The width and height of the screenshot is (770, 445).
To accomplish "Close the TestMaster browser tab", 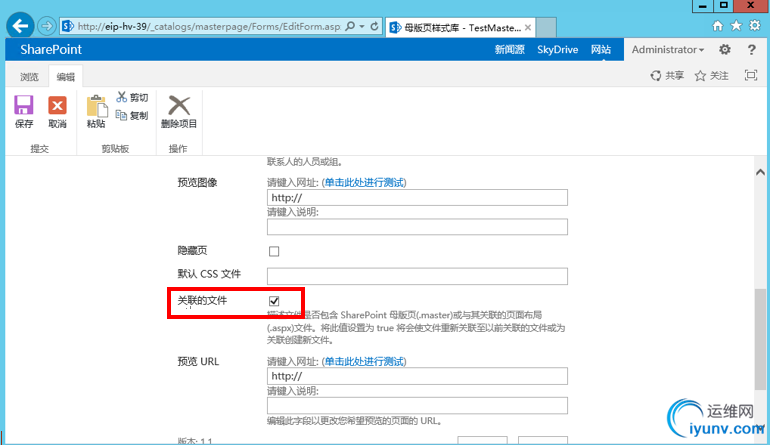I will pos(528,28).
